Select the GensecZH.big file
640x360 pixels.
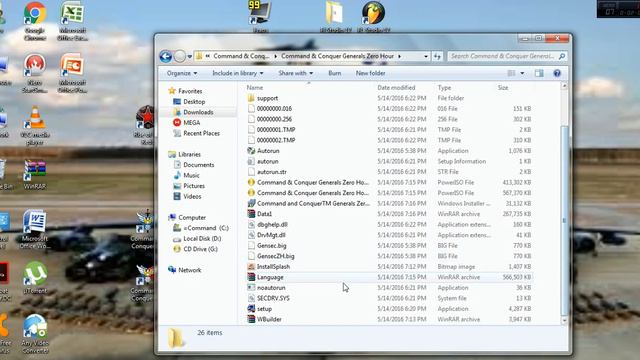click(x=276, y=256)
